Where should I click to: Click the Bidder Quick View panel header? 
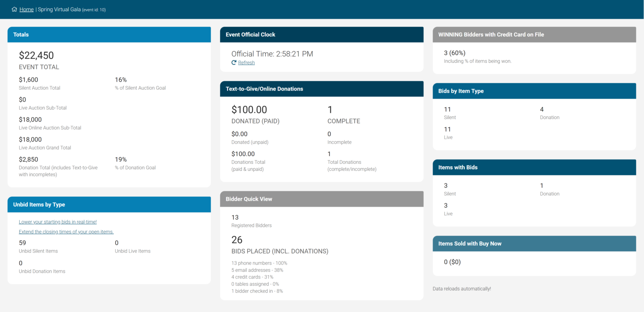322,199
